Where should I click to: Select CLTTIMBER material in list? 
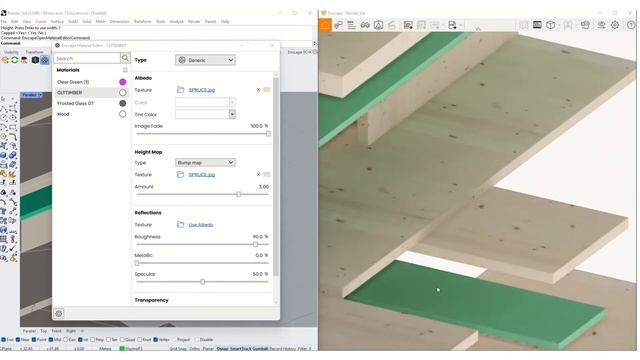coord(92,93)
